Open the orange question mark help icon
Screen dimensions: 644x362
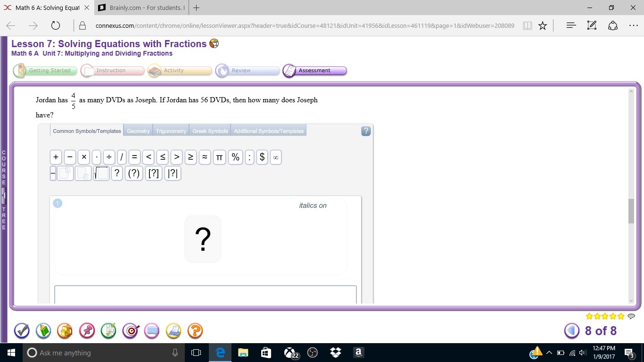[195, 331]
